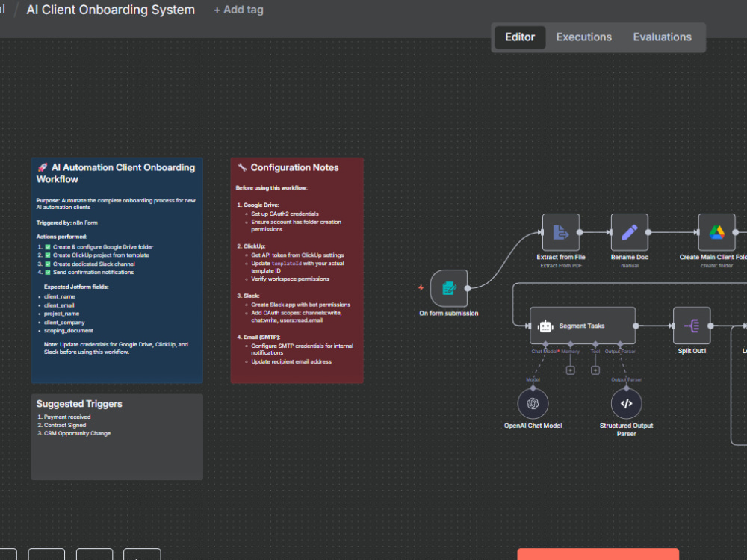Click the 'project_name' field text

point(61,314)
